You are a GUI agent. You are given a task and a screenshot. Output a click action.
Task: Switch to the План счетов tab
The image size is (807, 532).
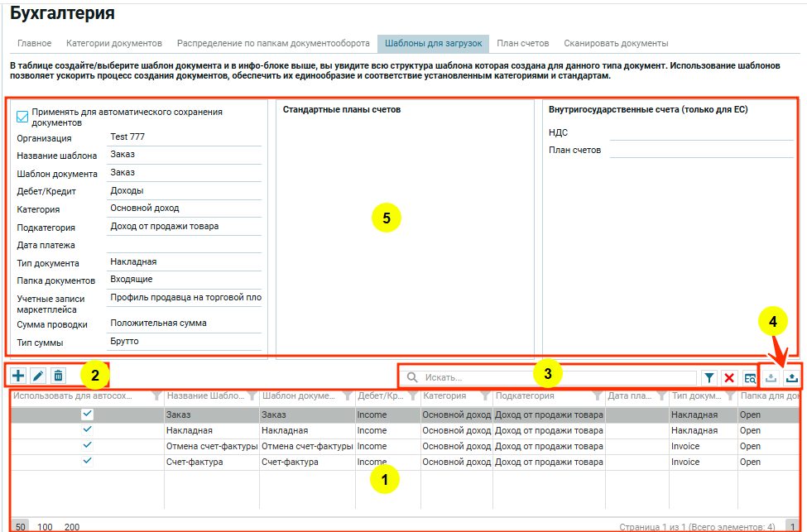[525, 43]
